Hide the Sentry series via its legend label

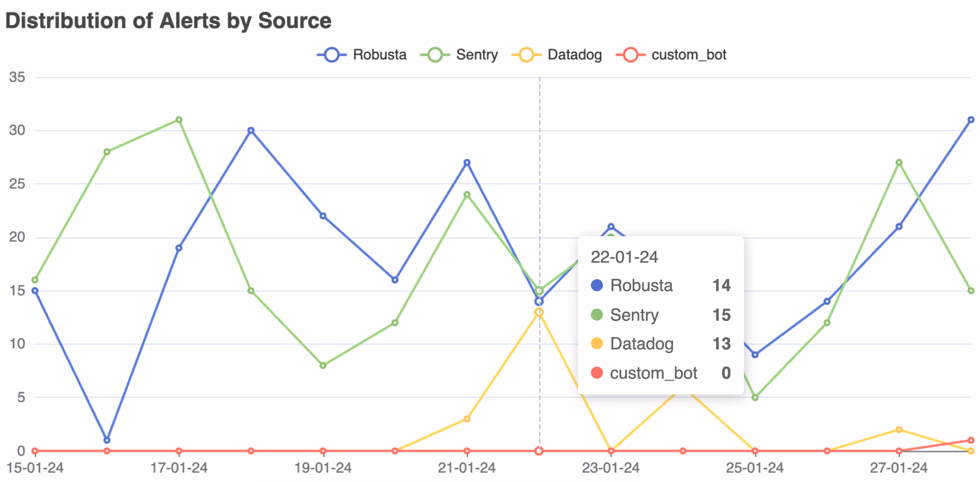pos(477,55)
